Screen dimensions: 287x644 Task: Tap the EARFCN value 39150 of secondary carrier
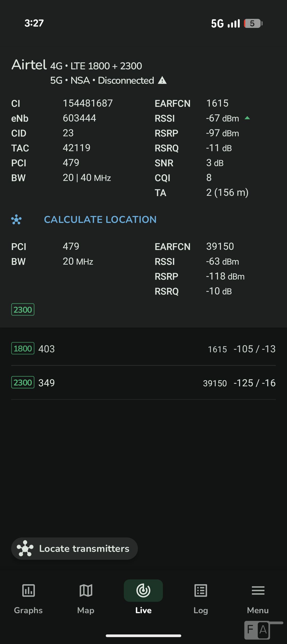tap(220, 246)
